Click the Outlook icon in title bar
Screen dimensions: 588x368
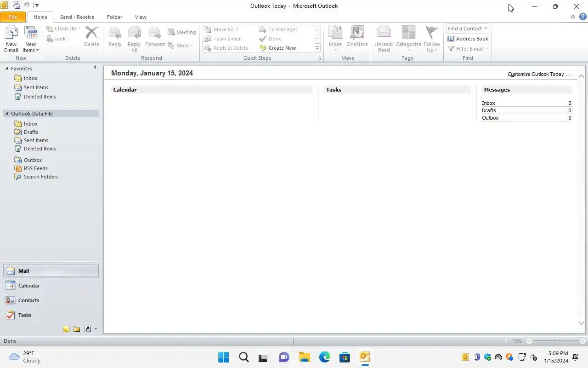pos(4,6)
